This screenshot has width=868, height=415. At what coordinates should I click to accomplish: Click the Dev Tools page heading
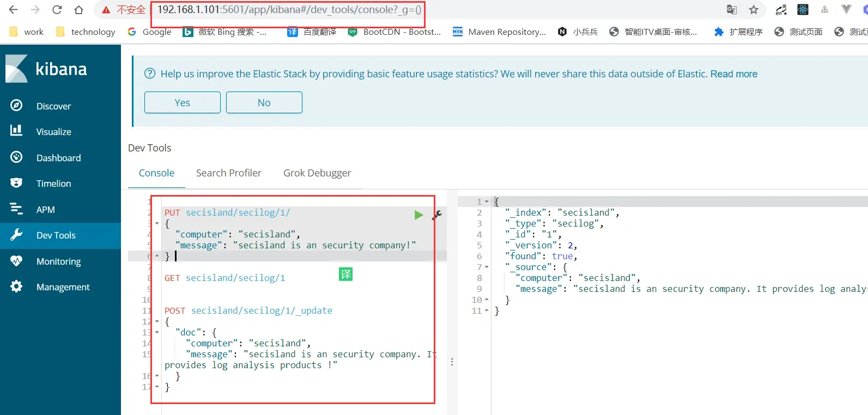(150, 148)
